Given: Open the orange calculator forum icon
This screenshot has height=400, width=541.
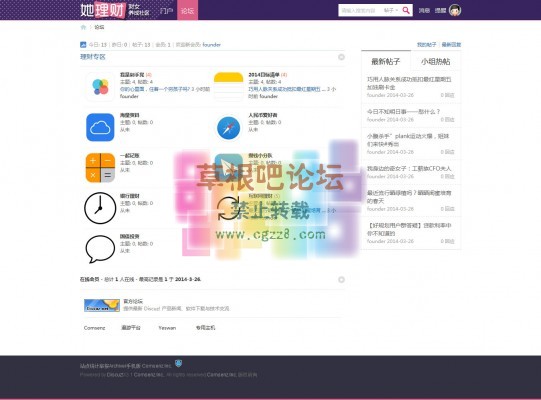Looking at the screenshot, I should coord(100,168).
